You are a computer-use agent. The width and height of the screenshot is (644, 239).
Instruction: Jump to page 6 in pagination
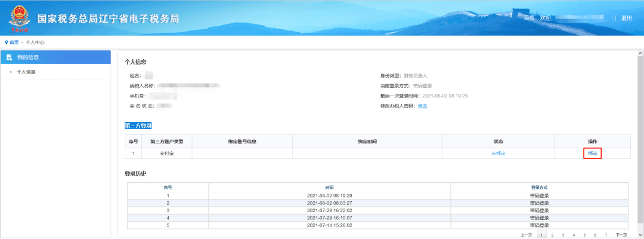(x=595, y=235)
